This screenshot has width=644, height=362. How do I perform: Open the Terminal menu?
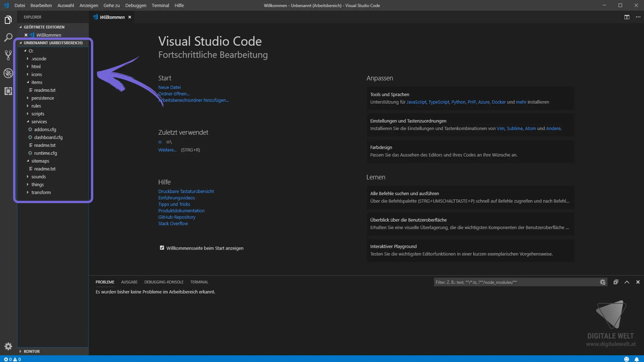pos(160,5)
